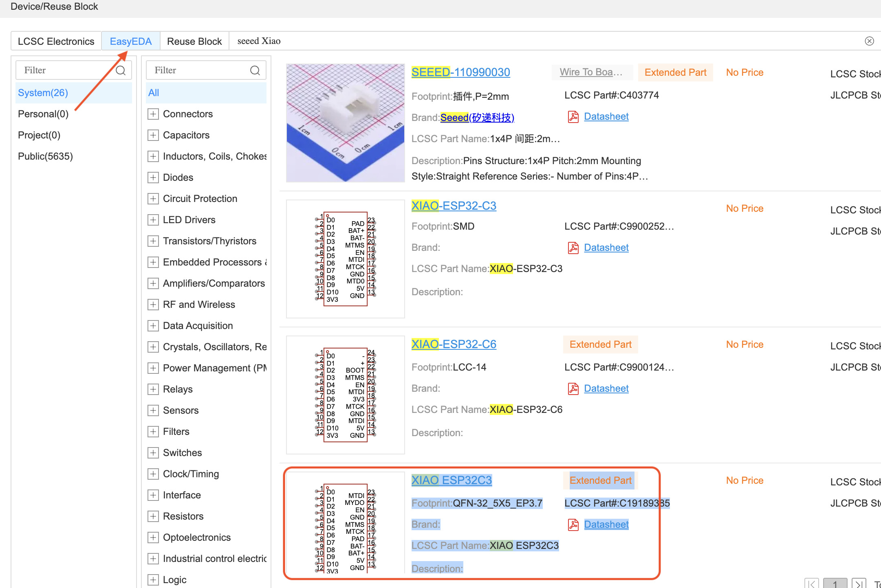Select the Public(5635) library
This screenshot has width=881, height=588.
tap(46, 156)
